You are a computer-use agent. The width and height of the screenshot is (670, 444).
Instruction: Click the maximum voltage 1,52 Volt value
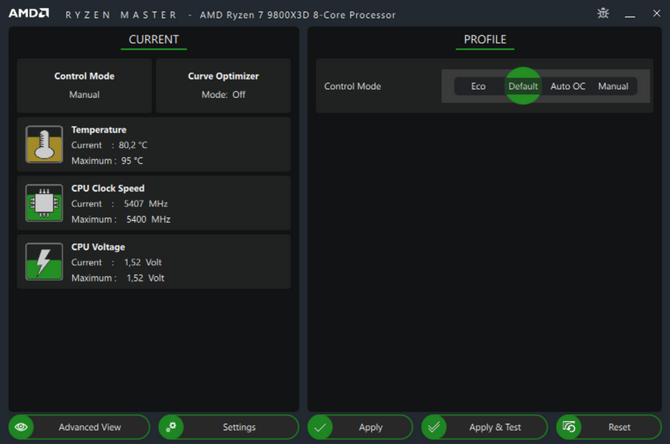145,278
